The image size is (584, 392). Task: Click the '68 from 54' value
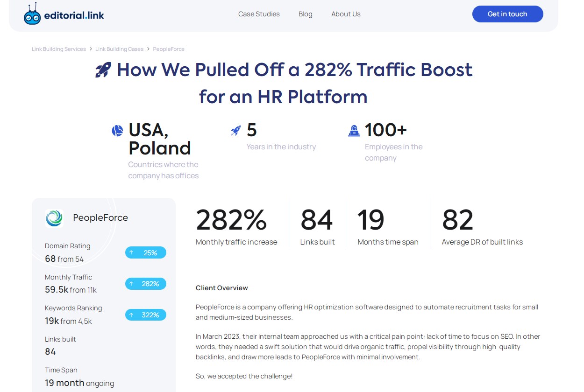[64, 259]
